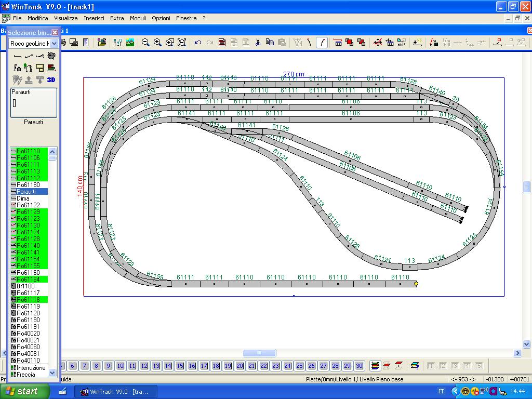Click the move arrows with red cross icon
Screen dimensions: 532x399
(378, 43)
